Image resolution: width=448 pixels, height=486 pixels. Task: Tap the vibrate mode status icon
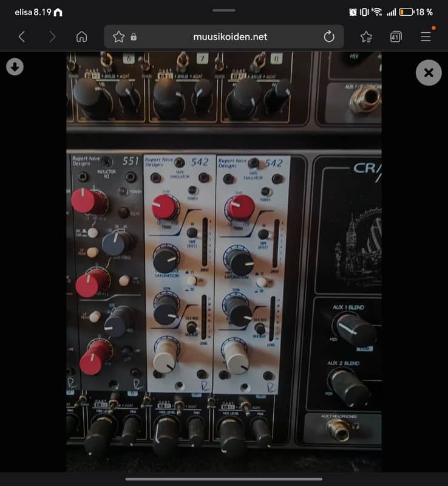coord(364,12)
